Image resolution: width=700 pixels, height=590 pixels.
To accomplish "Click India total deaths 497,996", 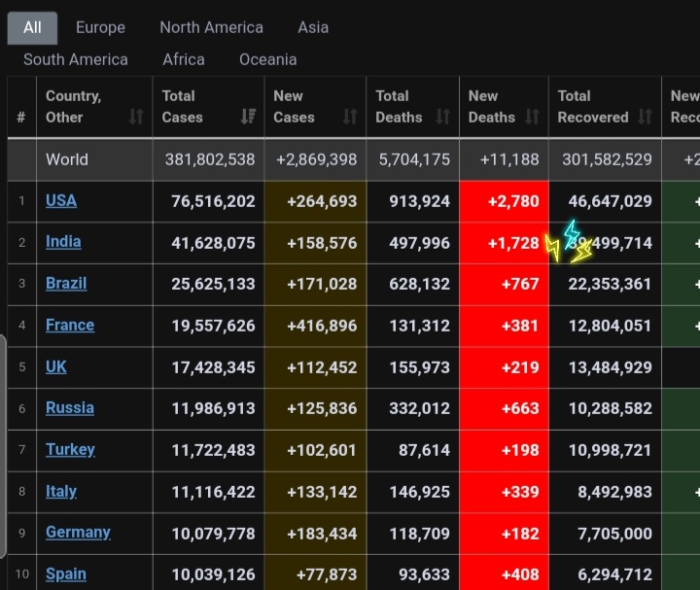I will pyautogui.click(x=419, y=243).
